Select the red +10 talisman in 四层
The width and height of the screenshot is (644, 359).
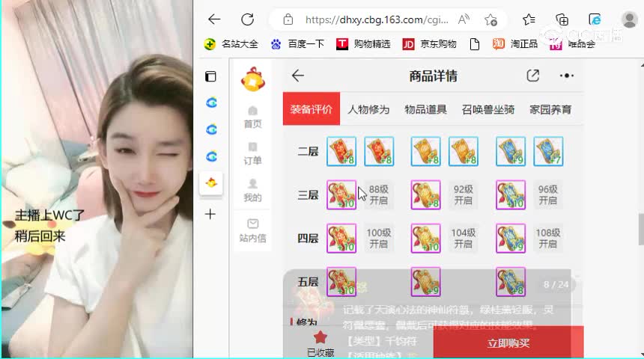click(x=341, y=239)
